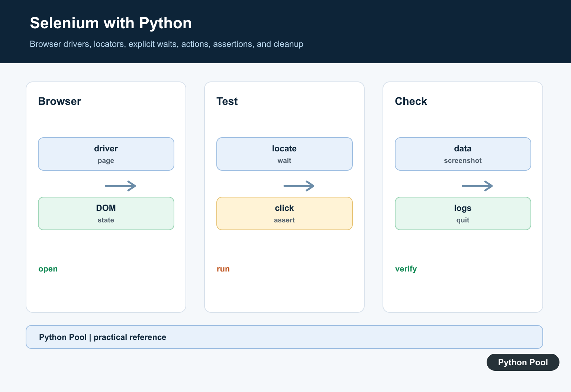Click the arrow icon in Browser card
571x392 pixels.
120,186
